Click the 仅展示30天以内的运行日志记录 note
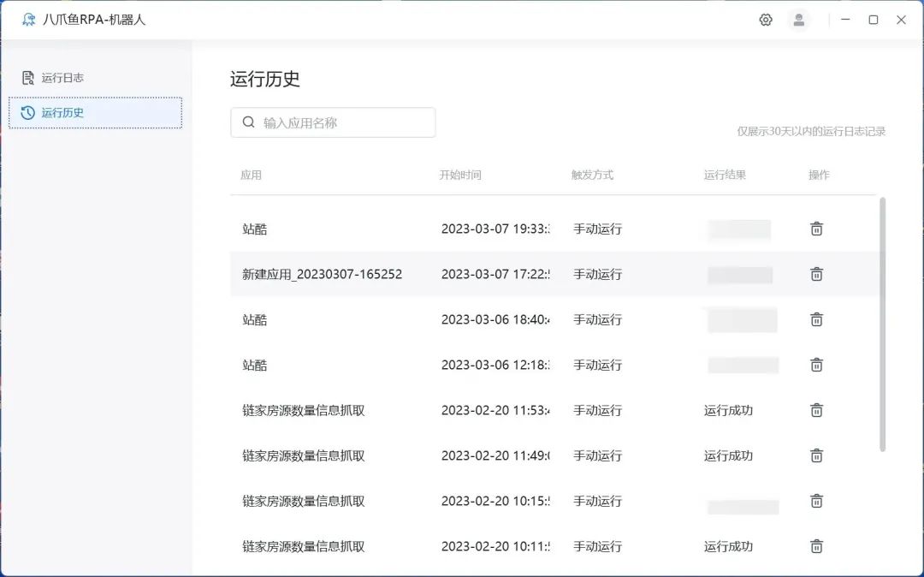 811,132
